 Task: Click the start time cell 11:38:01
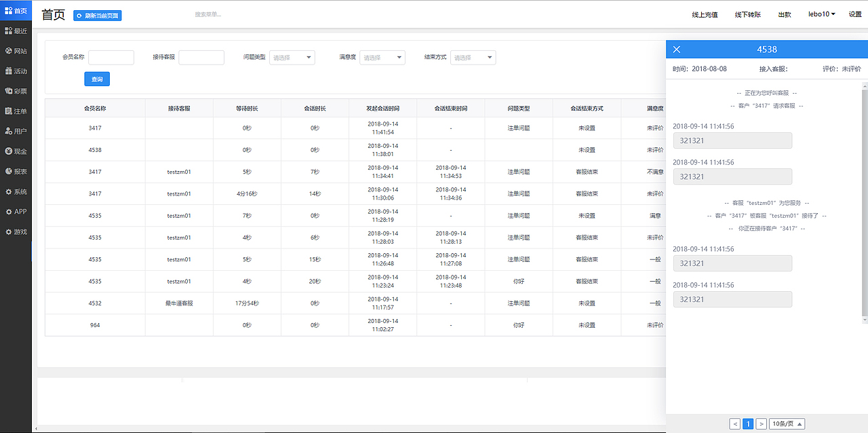(x=382, y=150)
